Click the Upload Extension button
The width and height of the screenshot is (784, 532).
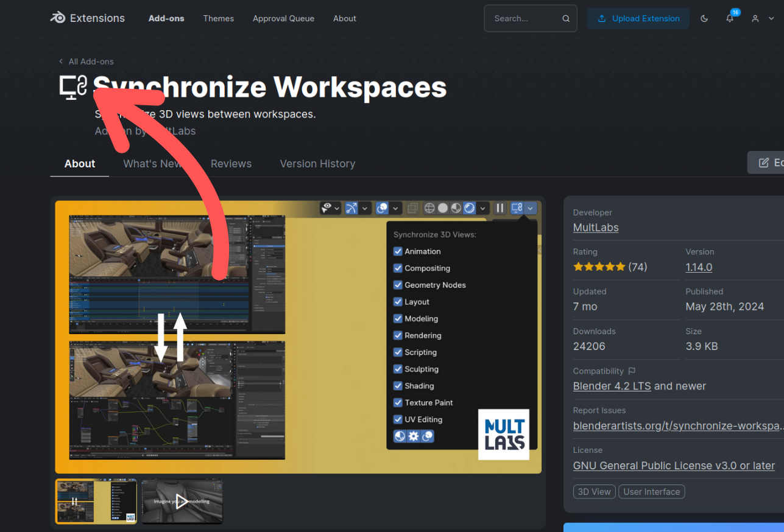(638, 18)
